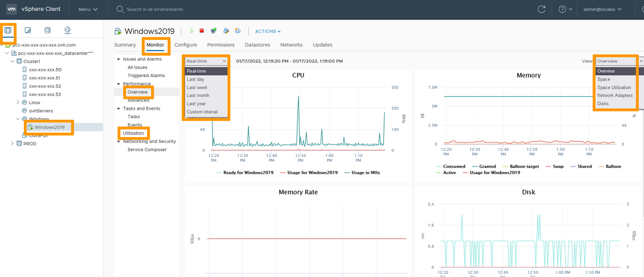Collapse the Cluster1 tree node
644x277 pixels.
[13, 61]
